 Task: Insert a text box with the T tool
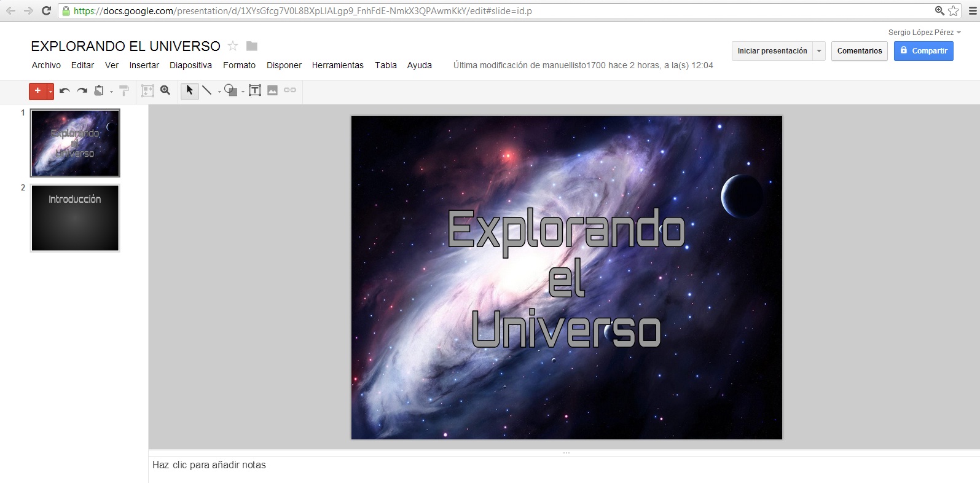point(255,90)
